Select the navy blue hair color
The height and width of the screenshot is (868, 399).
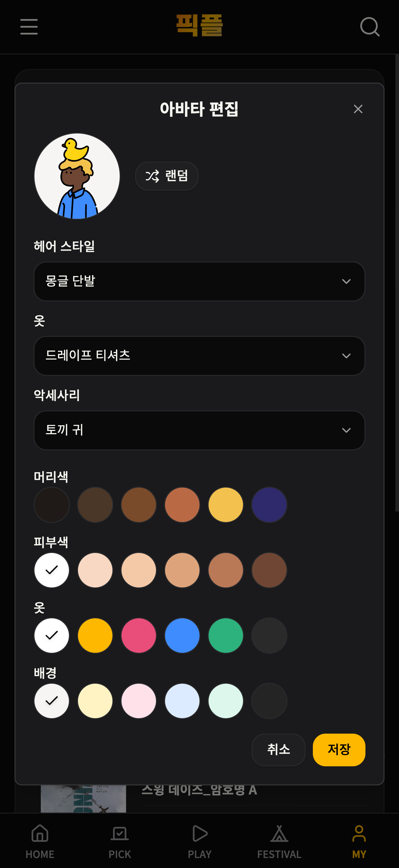point(269,505)
